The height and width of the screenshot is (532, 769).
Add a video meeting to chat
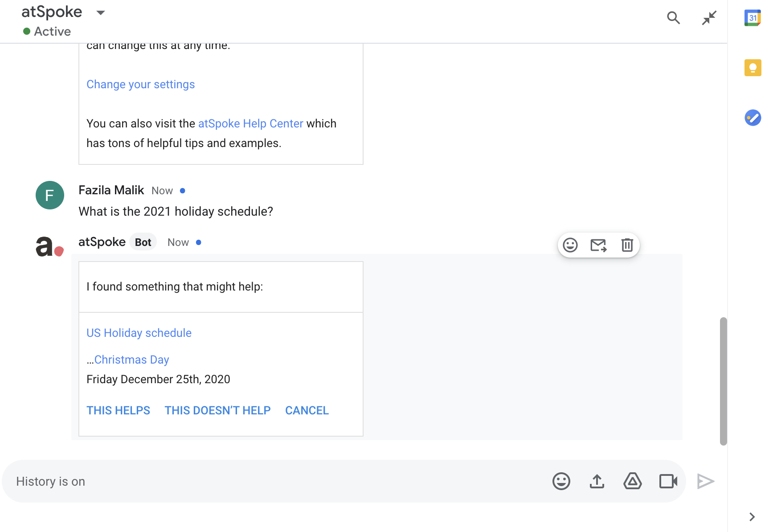click(x=668, y=481)
